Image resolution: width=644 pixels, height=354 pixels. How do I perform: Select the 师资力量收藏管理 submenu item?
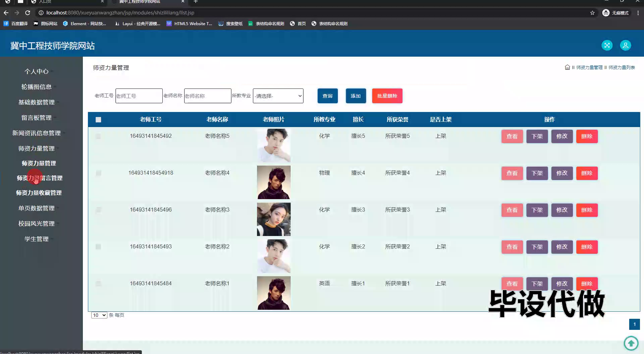(x=39, y=193)
